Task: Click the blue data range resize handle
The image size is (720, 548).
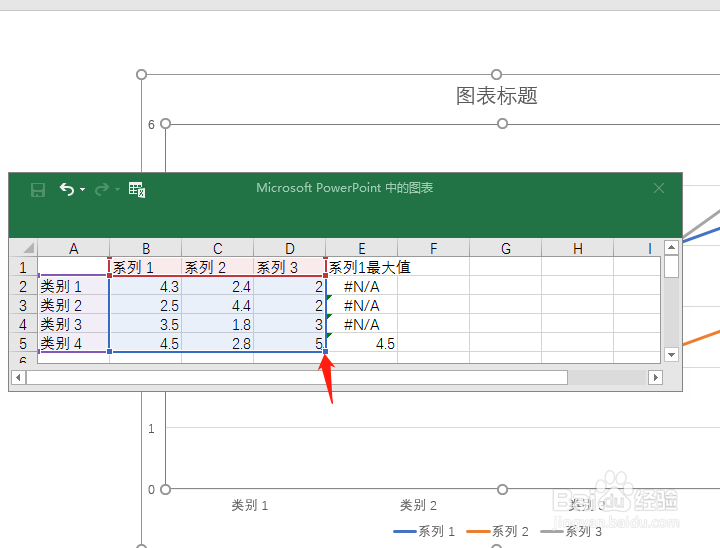Action: 326,351
